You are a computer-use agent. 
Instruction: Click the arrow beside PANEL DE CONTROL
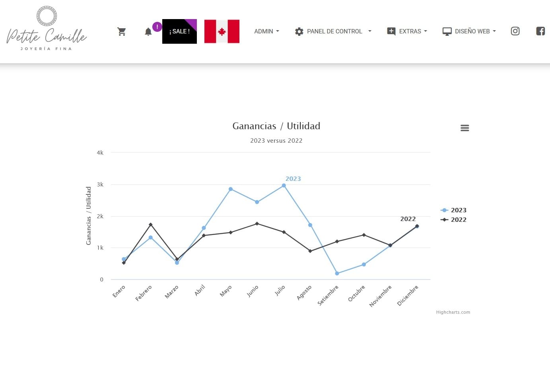(369, 31)
